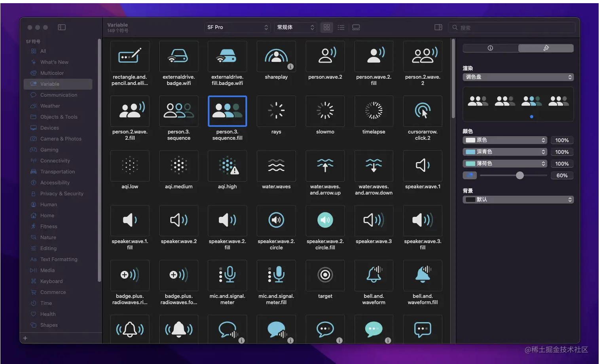Select the person.3.sequence.fill symbol

(x=227, y=111)
